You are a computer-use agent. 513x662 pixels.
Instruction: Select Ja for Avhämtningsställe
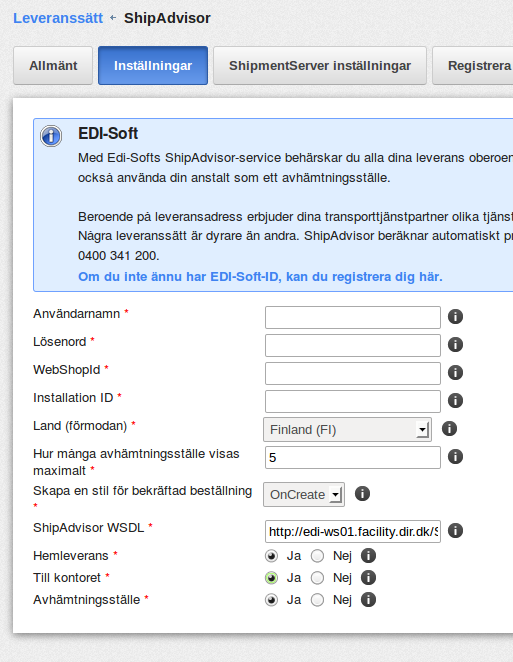271,600
